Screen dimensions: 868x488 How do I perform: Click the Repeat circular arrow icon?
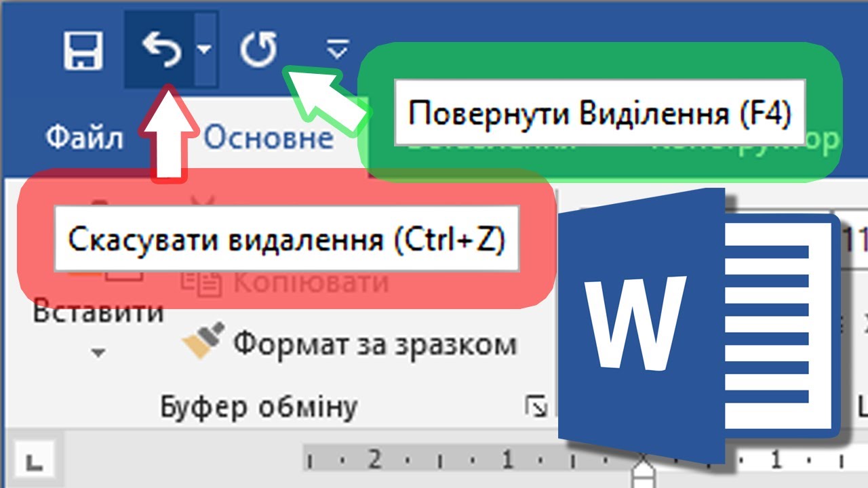click(259, 51)
